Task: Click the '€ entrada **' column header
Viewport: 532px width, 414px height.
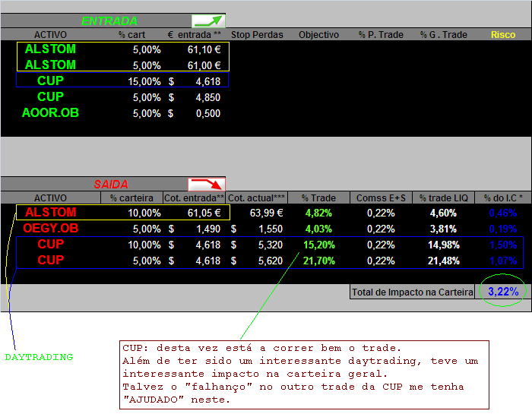Action: point(195,35)
